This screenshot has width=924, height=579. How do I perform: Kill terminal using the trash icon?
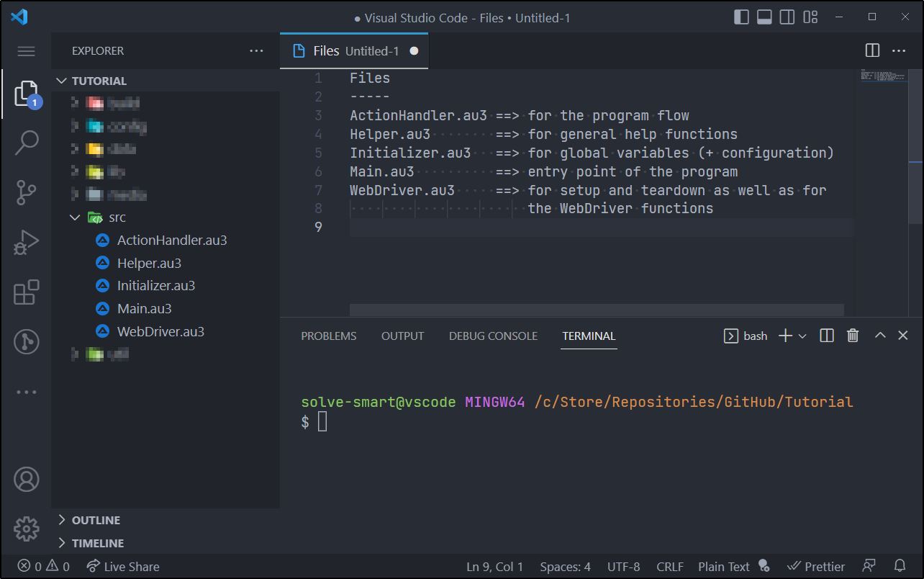(x=853, y=336)
